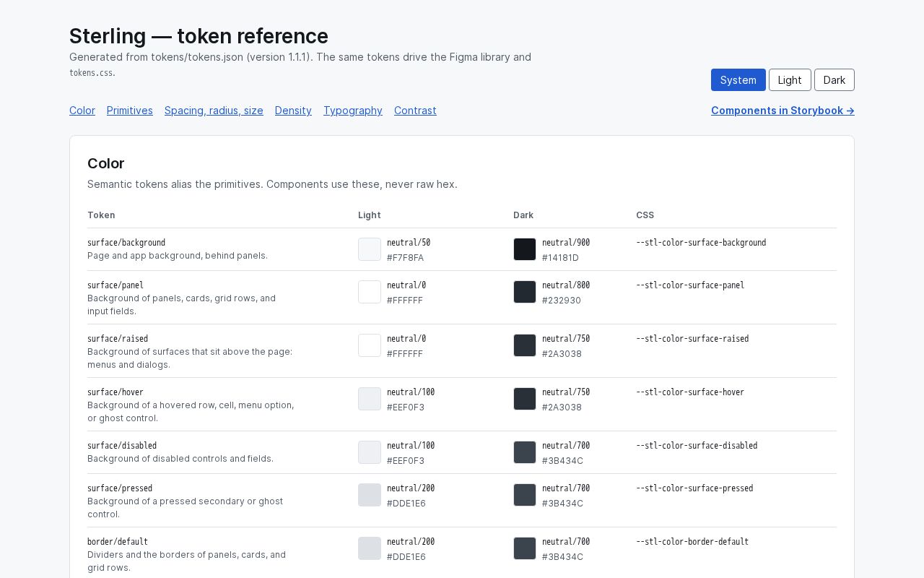924x578 pixels.
Task: Open the Contrast section link
Action: (x=415, y=111)
